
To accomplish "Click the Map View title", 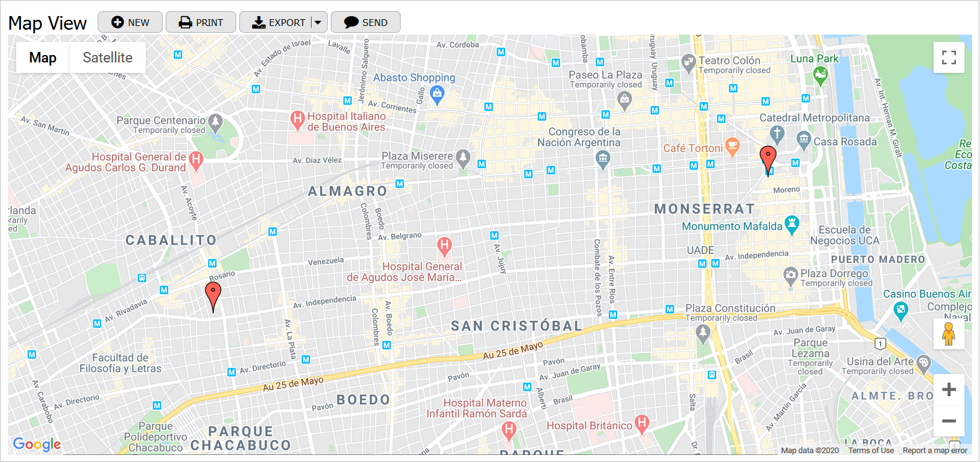I will (x=48, y=23).
